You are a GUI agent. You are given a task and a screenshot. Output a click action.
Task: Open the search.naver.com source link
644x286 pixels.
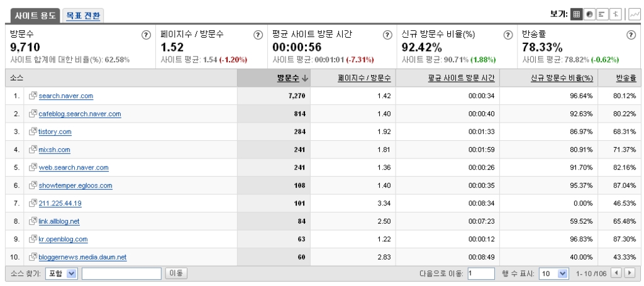point(65,96)
